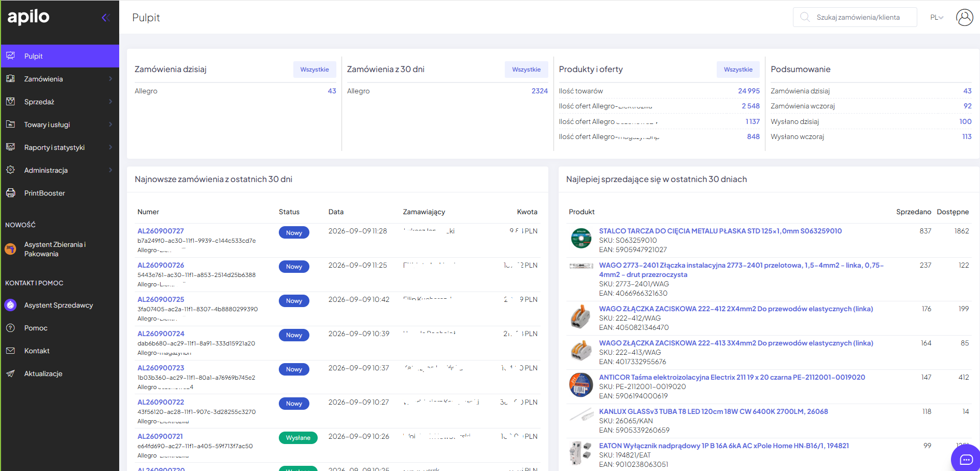The width and height of the screenshot is (980, 471).
Task: Click the Asystent Sprzedawcy icon
Action: tap(10, 305)
